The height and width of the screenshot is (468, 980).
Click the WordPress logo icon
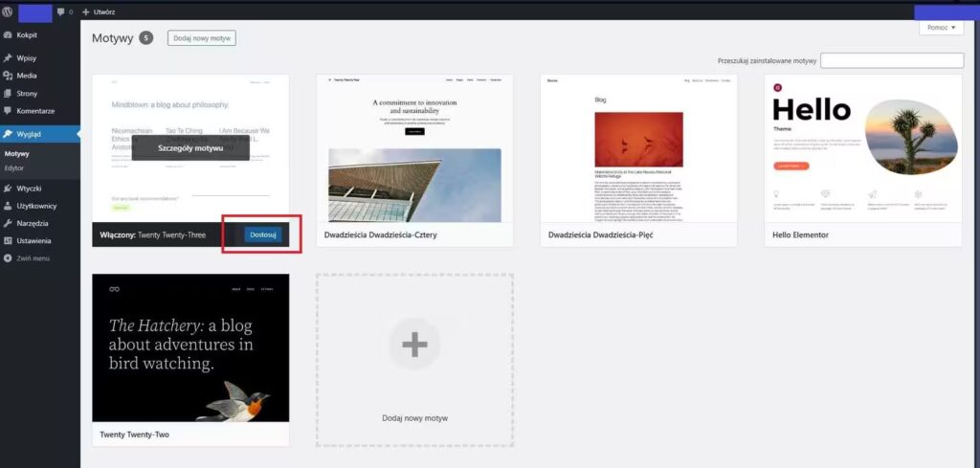[x=8, y=11]
